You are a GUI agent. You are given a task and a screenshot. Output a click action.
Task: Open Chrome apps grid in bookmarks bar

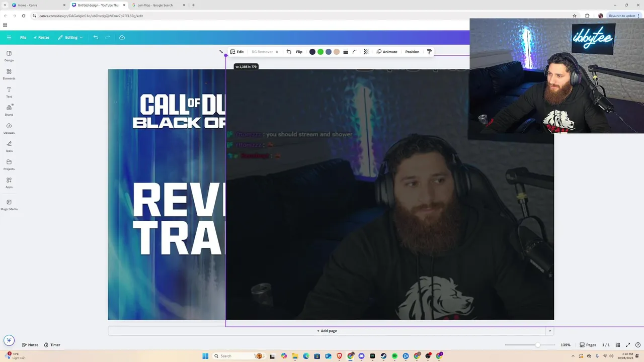tap(5, 25)
